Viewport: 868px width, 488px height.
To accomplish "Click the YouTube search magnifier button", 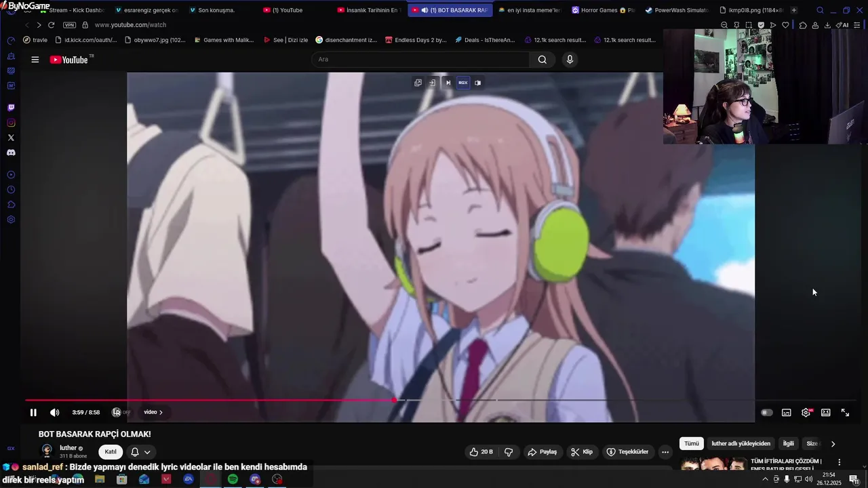I will pyautogui.click(x=542, y=60).
